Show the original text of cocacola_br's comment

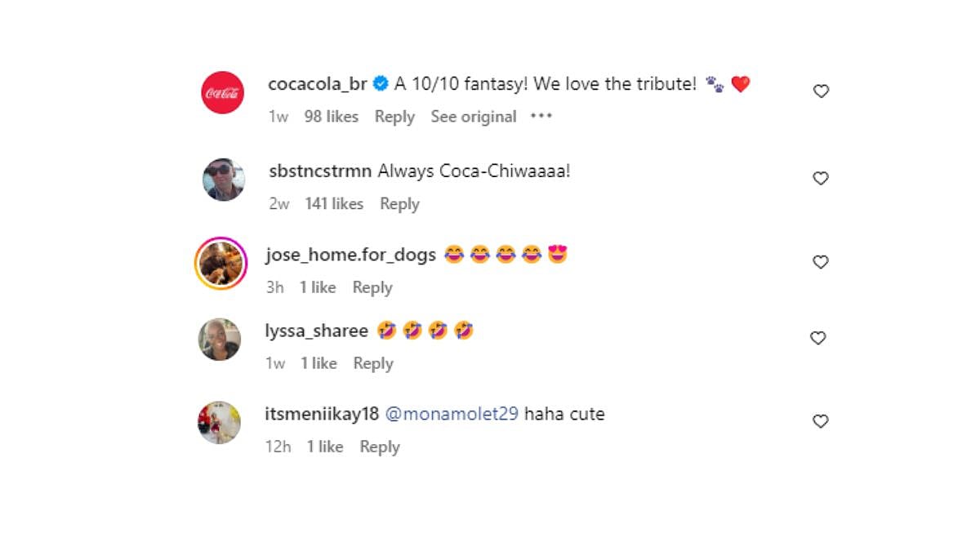point(474,117)
